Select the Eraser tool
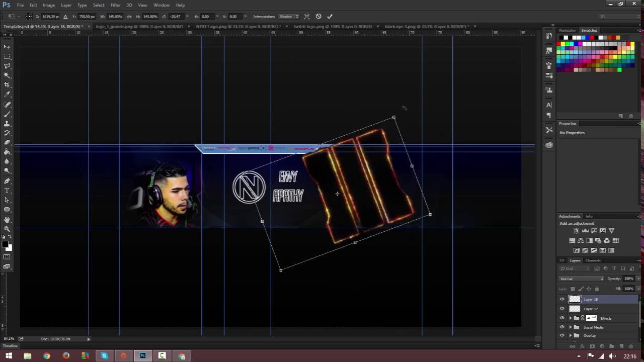This screenshot has height=362, width=644. pos(7,143)
